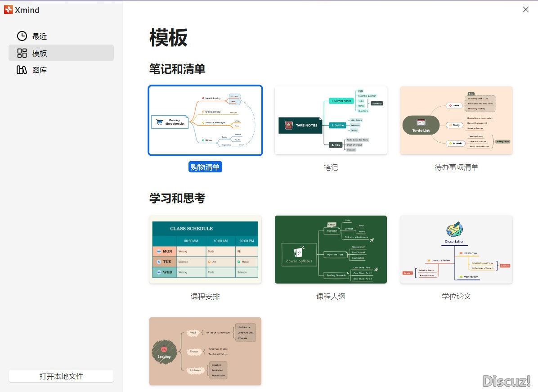Switch to the 图库 section
Viewport: 538px width, 392px height.
tap(38, 70)
